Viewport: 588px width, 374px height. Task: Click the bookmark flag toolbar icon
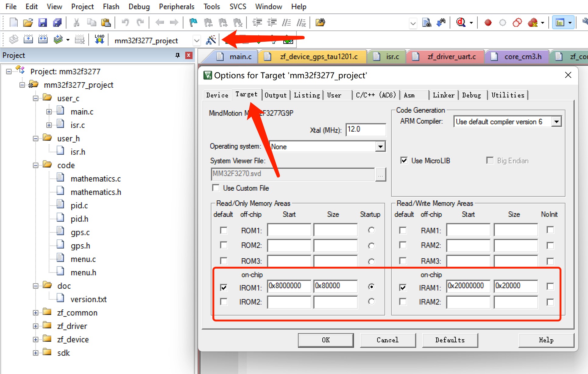[x=193, y=23]
